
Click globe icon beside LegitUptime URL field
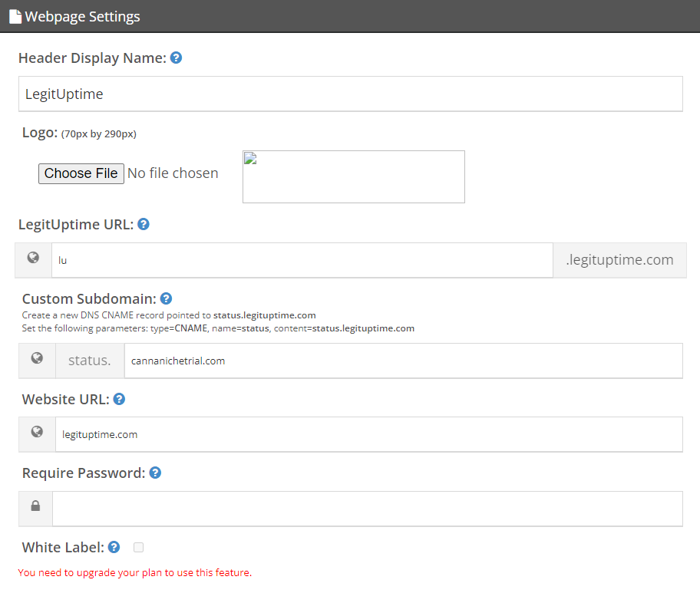tap(33, 258)
